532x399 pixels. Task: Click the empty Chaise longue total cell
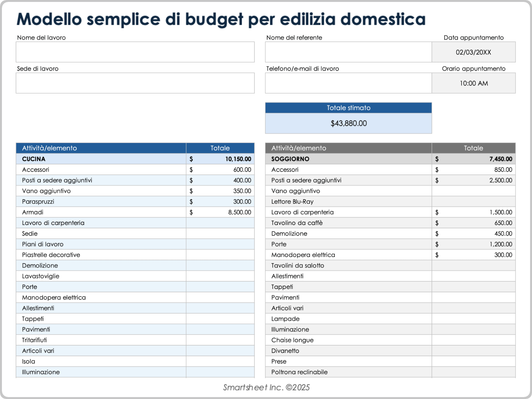point(473,340)
